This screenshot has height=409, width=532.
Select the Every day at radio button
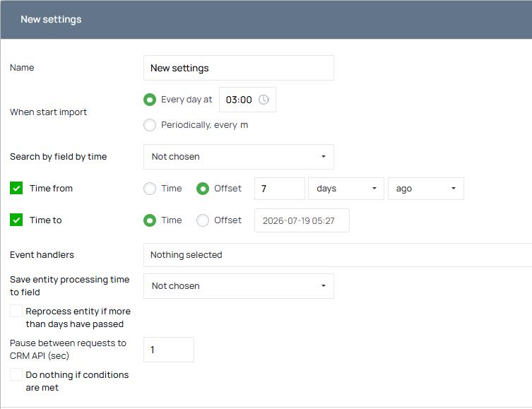point(150,100)
